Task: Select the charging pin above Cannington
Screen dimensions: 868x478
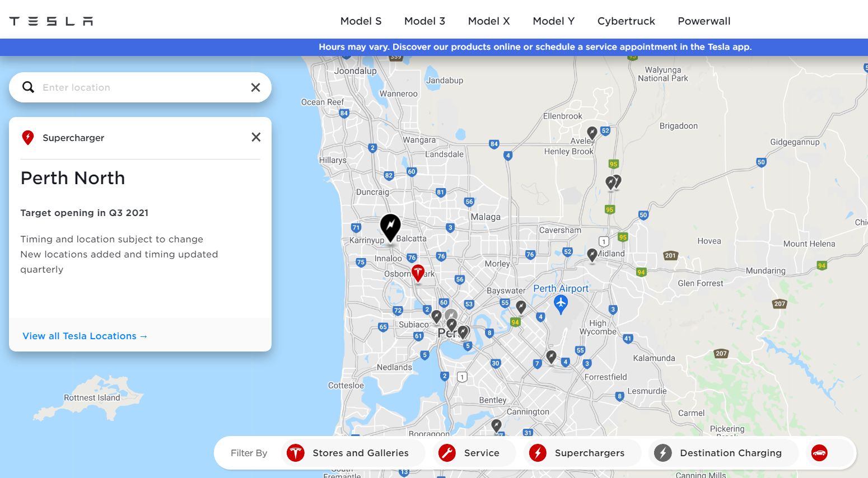Action: pos(496,426)
